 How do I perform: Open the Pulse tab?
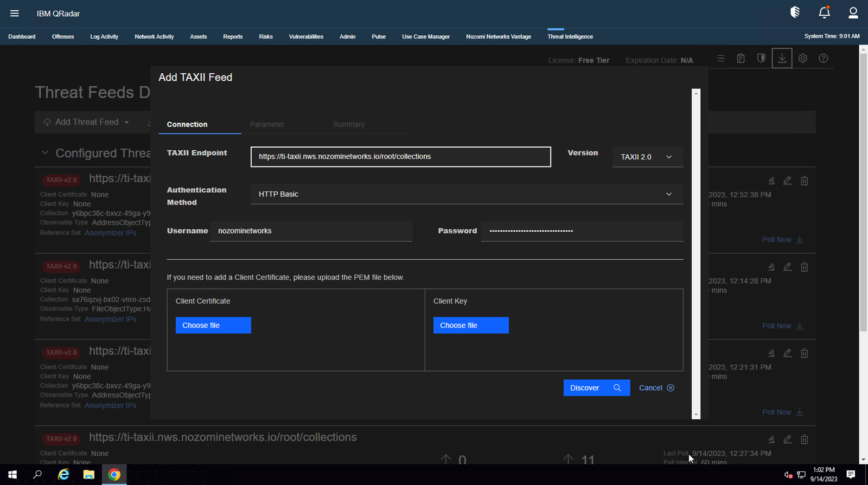coord(379,37)
